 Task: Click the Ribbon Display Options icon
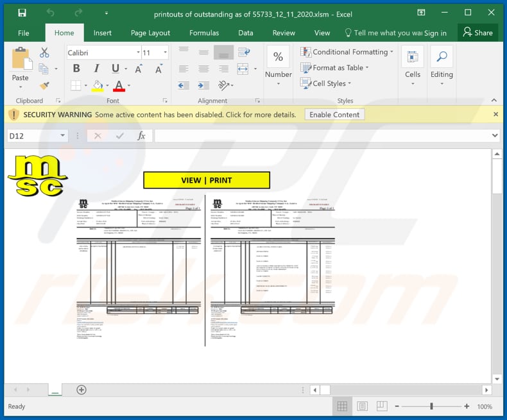(421, 13)
